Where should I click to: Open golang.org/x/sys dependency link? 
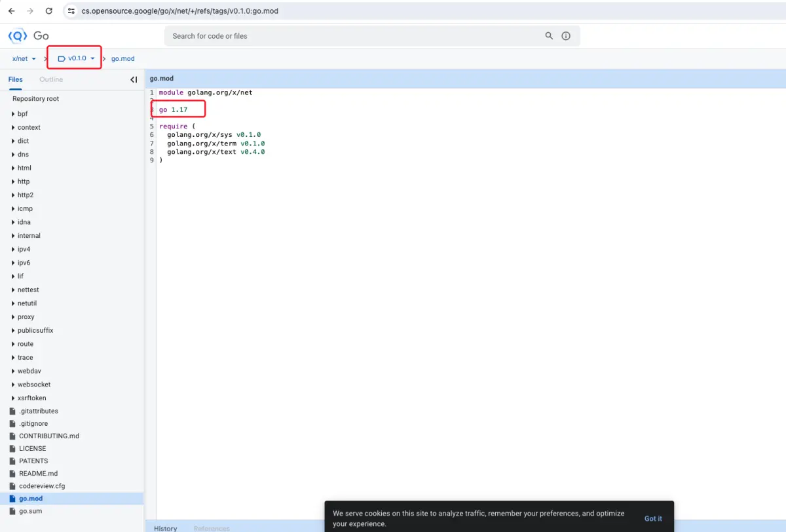click(x=200, y=135)
